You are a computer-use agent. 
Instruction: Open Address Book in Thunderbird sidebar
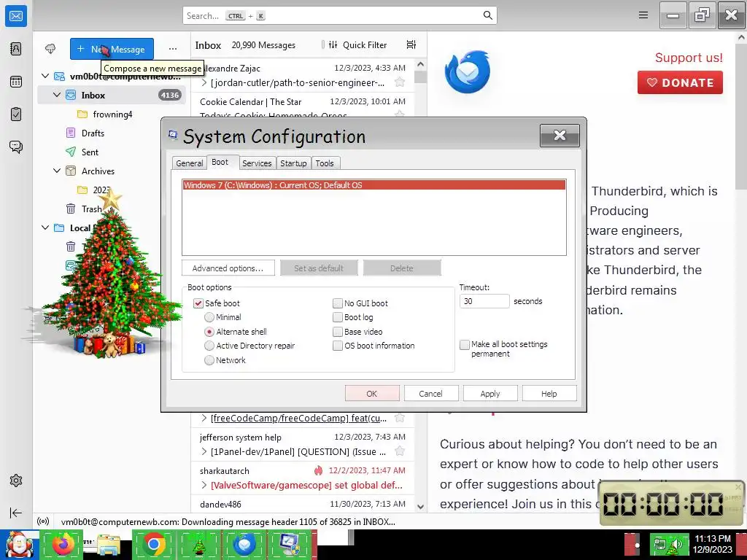16,49
